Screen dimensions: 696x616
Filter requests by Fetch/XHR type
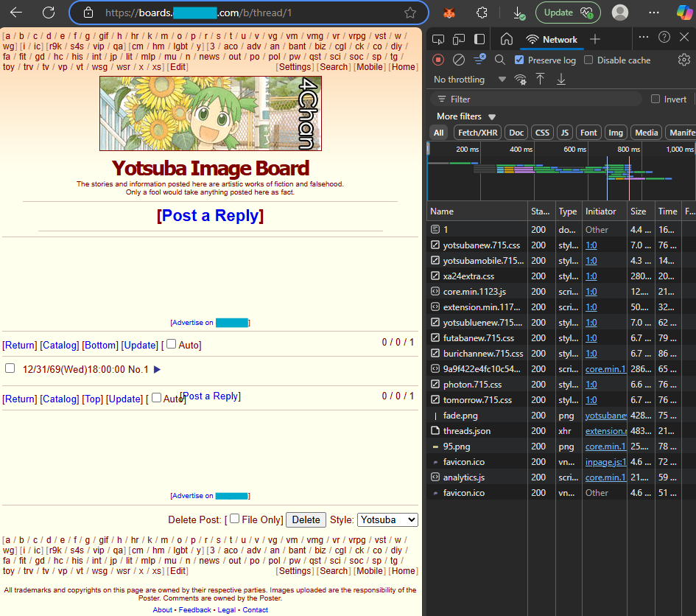(478, 133)
